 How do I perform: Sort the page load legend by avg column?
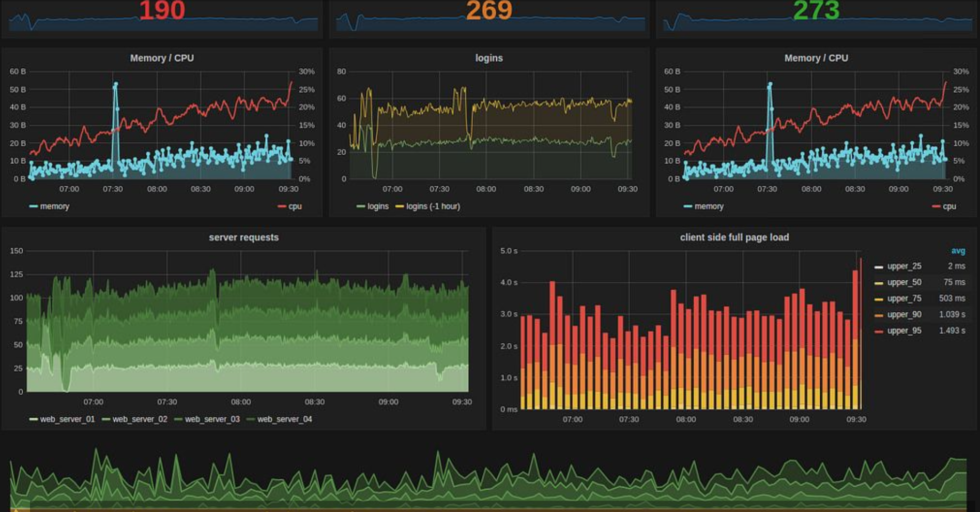point(958,251)
